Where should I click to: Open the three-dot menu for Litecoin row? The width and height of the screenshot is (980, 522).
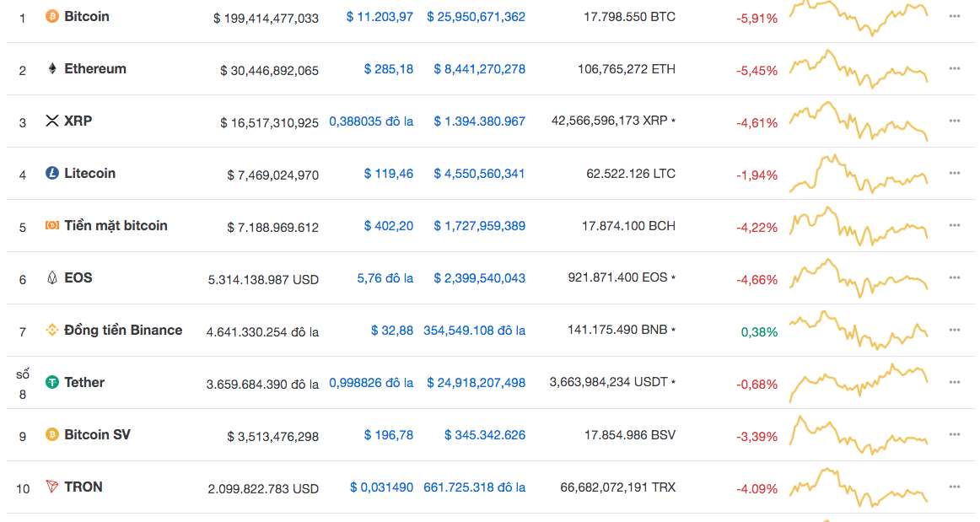pyautogui.click(x=954, y=173)
